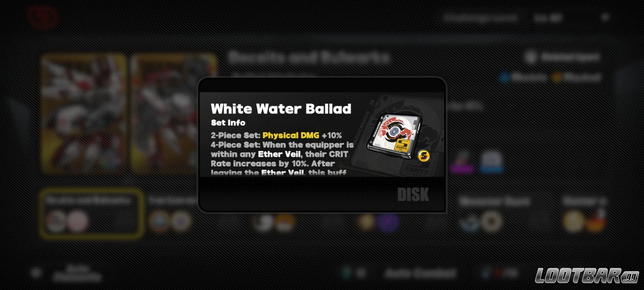Image resolution: width=644 pixels, height=290 pixels.
Task: Click the red circular icon in top-left corner
Action: [43, 17]
